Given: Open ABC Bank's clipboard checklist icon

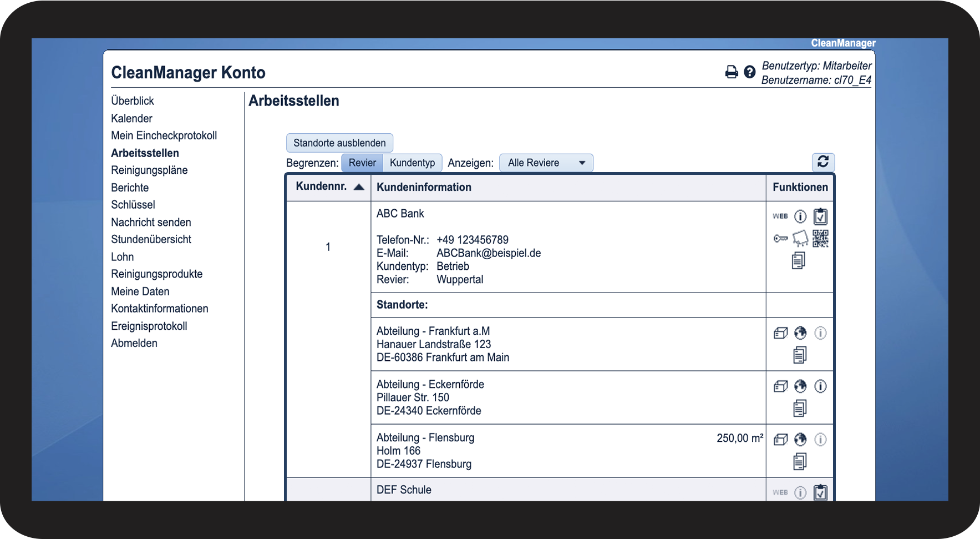Looking at the screenshot, I should [820, 216].
